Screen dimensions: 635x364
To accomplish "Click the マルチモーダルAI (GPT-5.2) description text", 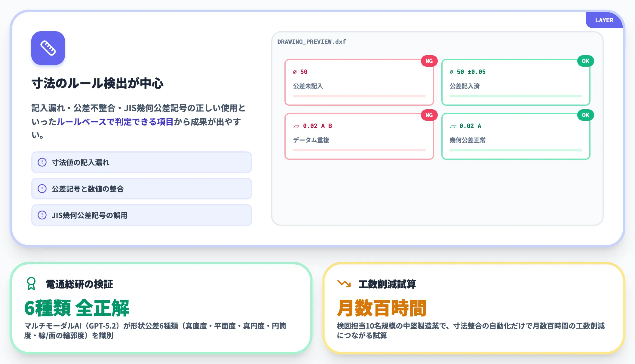I will [155, 331].
